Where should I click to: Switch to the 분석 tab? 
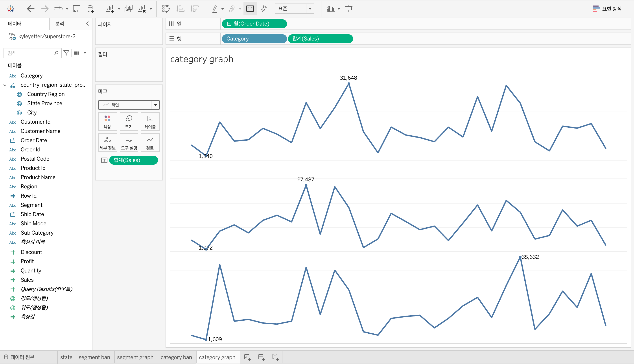point(59,24)
